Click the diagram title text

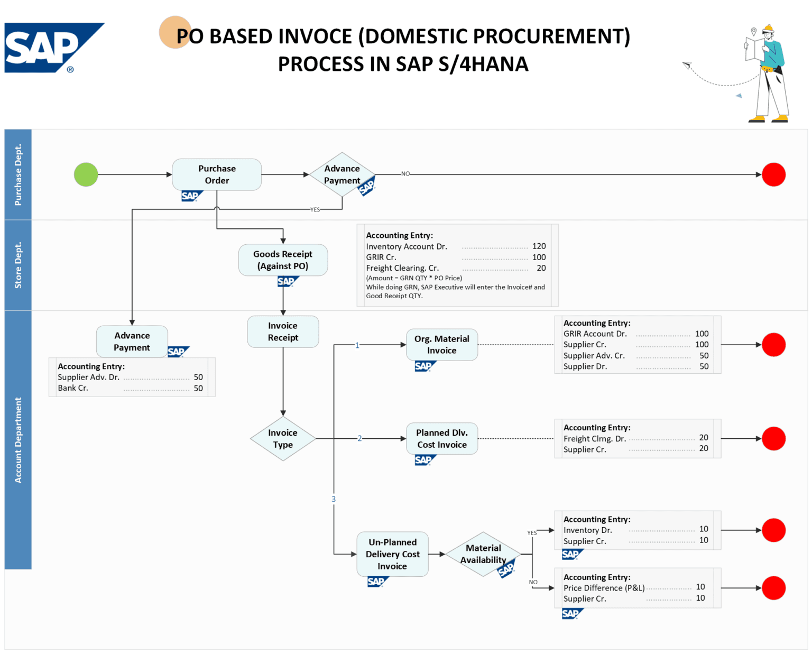403,50
